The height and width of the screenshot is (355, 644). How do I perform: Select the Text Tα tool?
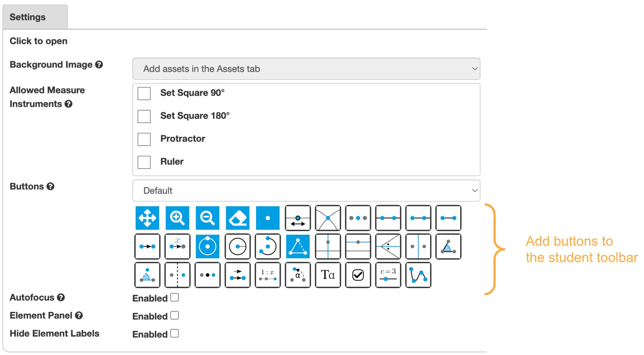(x=328, y=275)
